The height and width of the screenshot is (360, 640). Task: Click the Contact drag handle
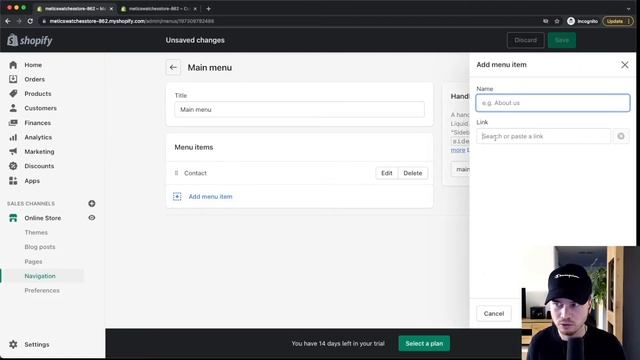point(176,173)
